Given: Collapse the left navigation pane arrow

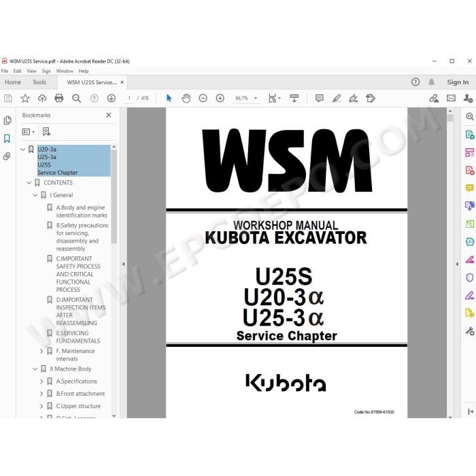Looking at the screenshot, I should point(124,264).
